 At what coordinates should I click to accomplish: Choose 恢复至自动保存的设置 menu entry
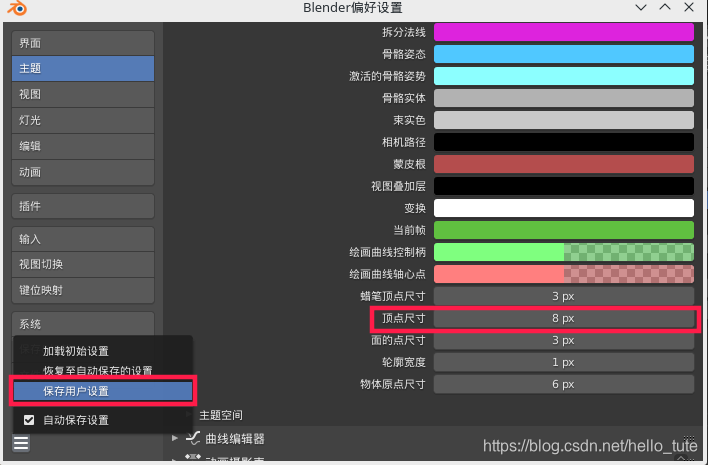[103, 371]
